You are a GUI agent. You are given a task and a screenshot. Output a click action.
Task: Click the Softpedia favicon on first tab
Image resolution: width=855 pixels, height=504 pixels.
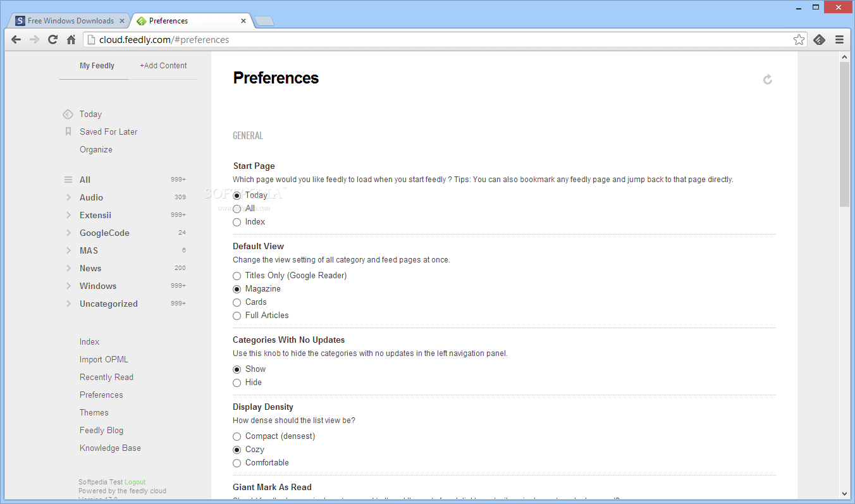pyautogui.click(x=20, y=21)
